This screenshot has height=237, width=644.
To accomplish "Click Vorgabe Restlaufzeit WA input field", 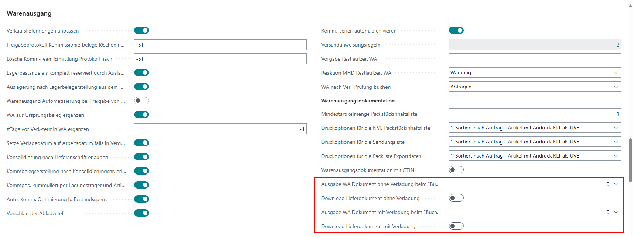I will tap(534, 58).
